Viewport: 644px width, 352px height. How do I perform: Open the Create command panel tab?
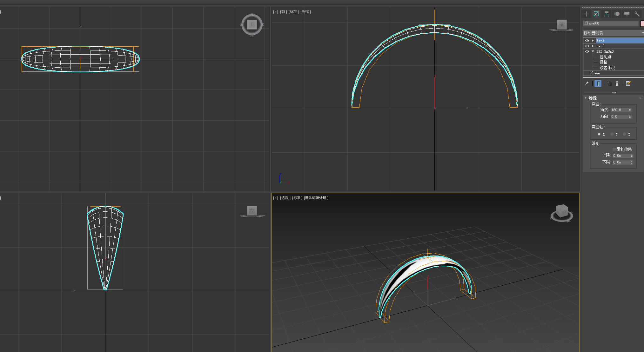pos(586,14)
